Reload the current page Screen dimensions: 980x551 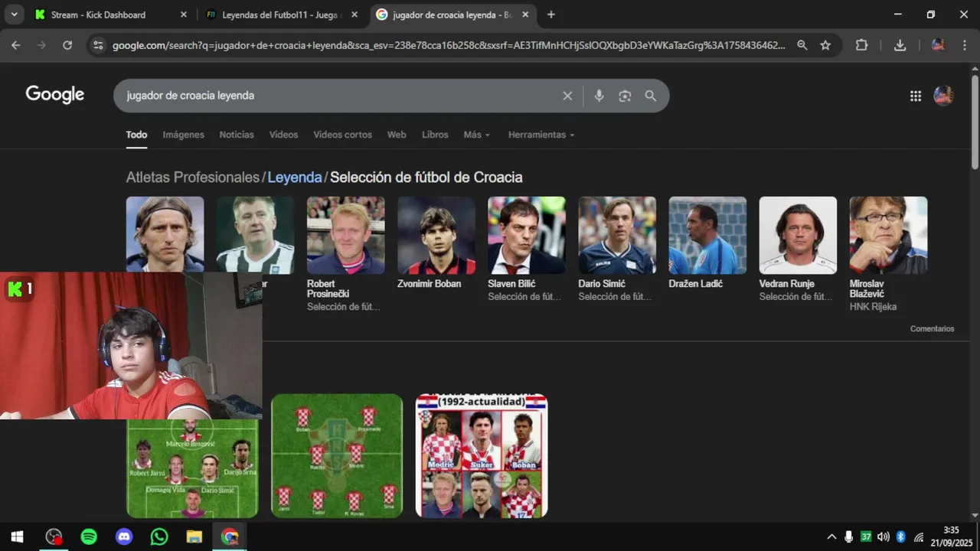coord(67,45)
